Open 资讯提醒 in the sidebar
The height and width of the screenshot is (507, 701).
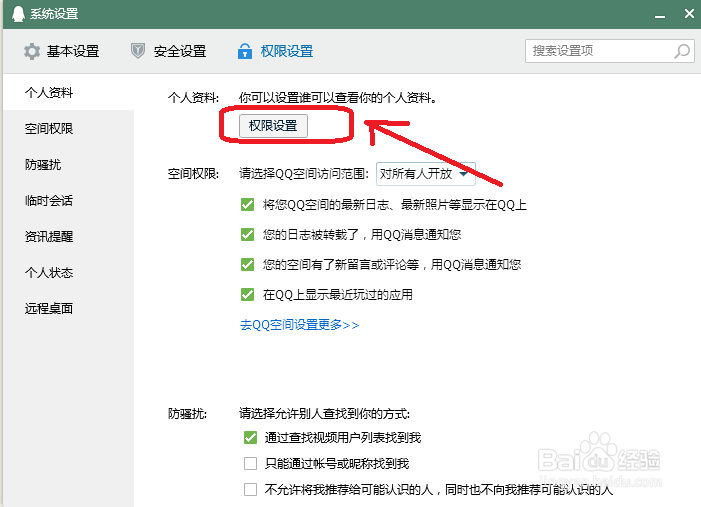click(49, 237)
